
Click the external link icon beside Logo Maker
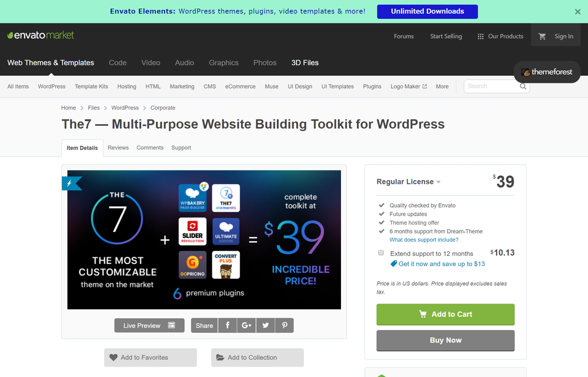tap(425, 86)
